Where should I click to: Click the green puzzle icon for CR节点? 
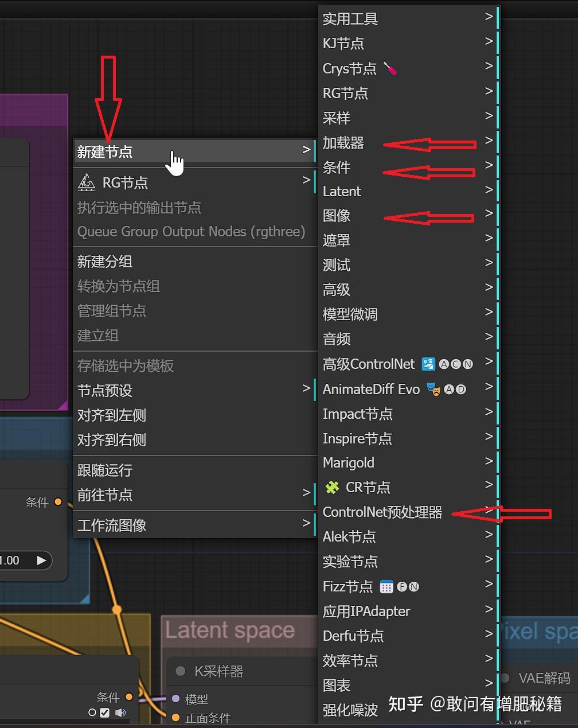coord(332,487)
